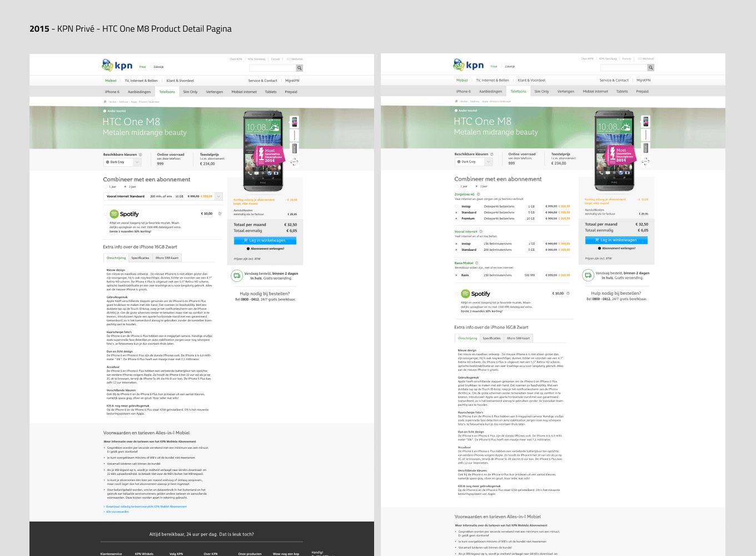
Task: Select 2 jaar radio in left mockup
Action: (125, 187)
